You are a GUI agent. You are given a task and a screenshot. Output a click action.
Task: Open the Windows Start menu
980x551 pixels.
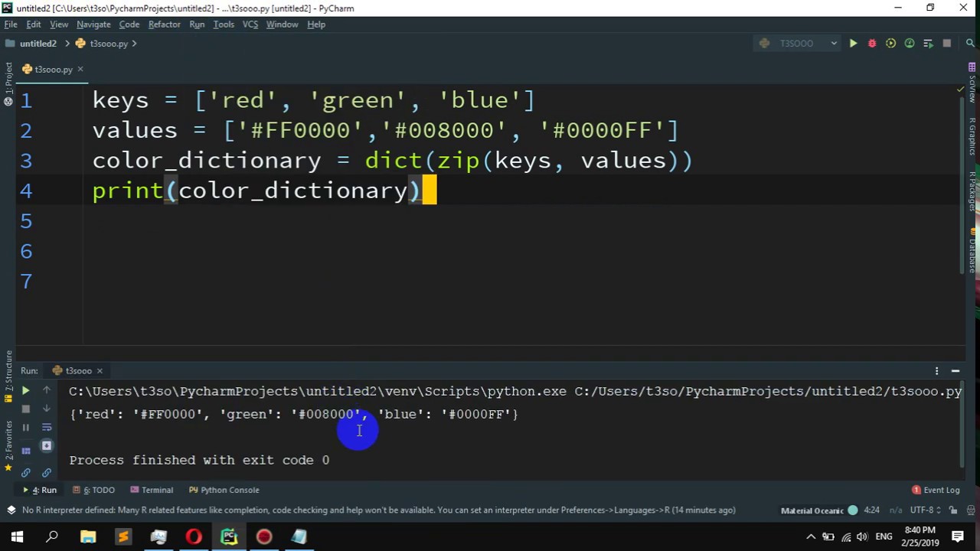(x=17, y=537)
